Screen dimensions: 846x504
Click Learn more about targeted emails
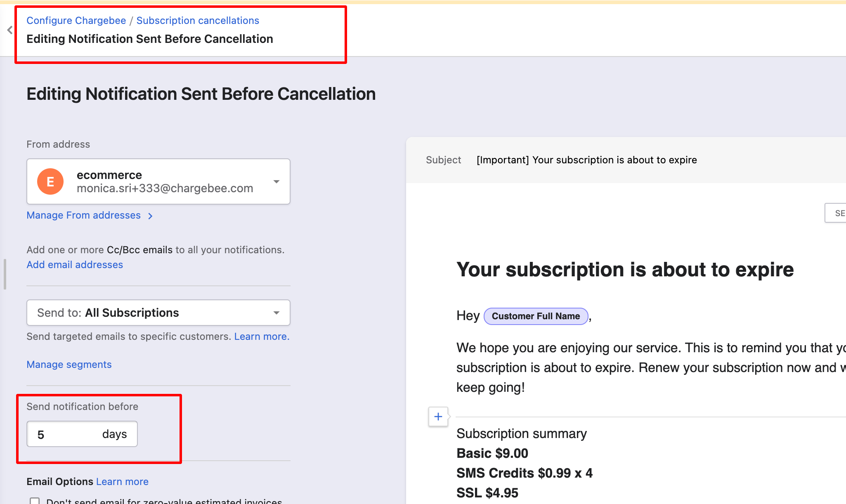[x=262, y=337]
